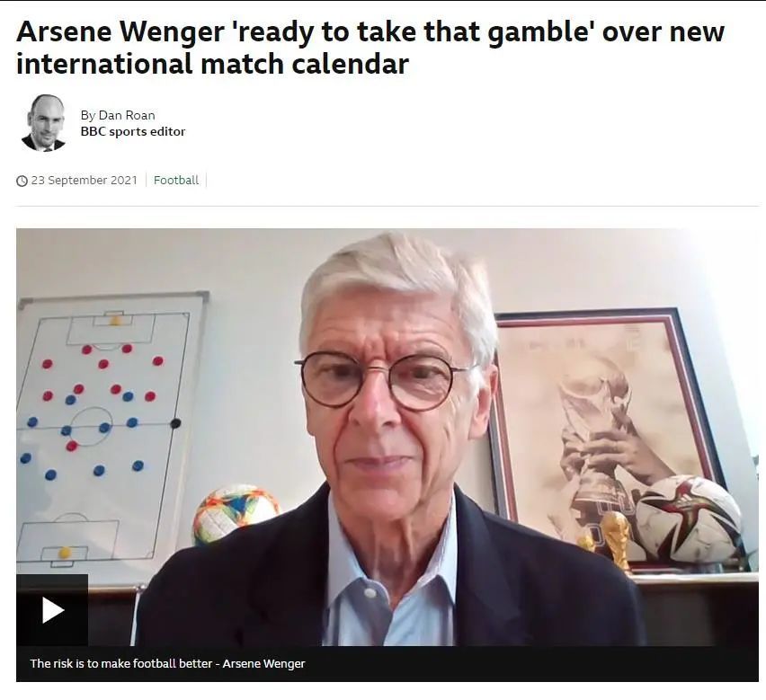Open the Football topic link
The height and width of the screenshot is (700, 766).
176,180
